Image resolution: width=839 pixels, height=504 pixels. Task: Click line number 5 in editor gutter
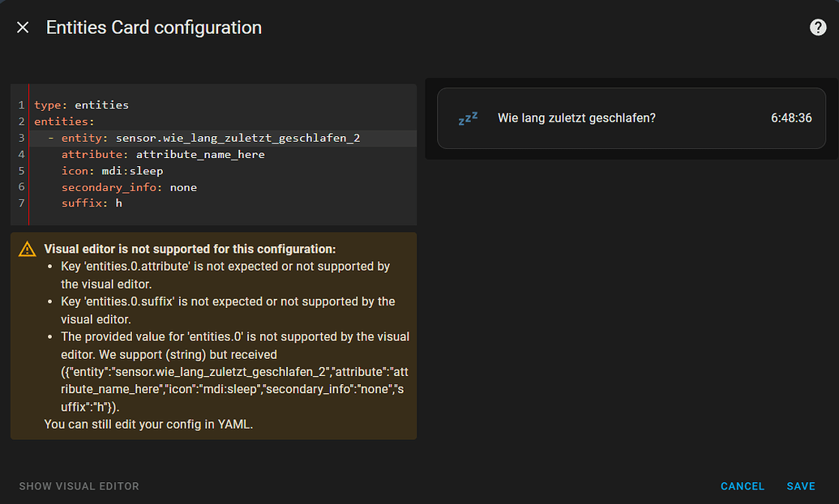click(x=22, y=171)
